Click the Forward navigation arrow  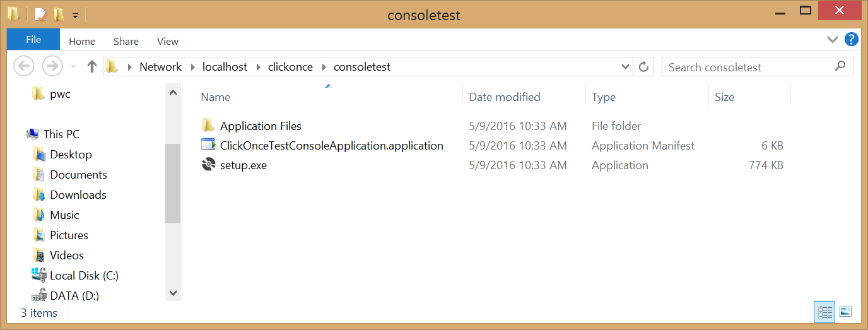52,66
